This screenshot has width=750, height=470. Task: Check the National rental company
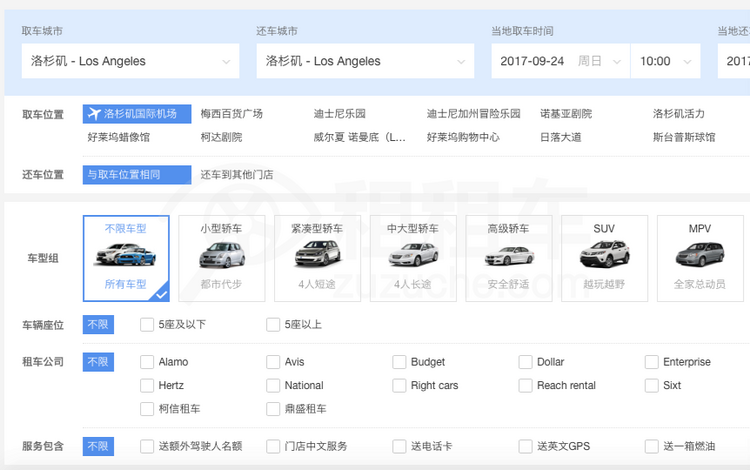pos(273,385)
